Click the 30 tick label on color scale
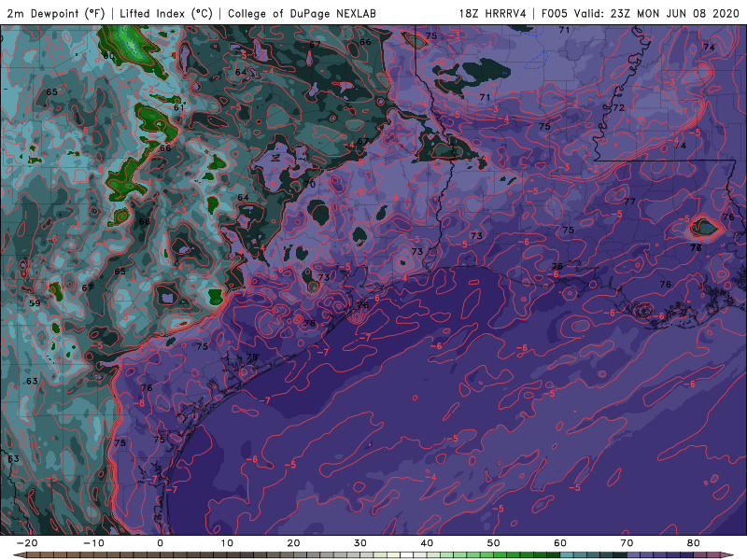747x560 pixels. [x=360, y=543]
